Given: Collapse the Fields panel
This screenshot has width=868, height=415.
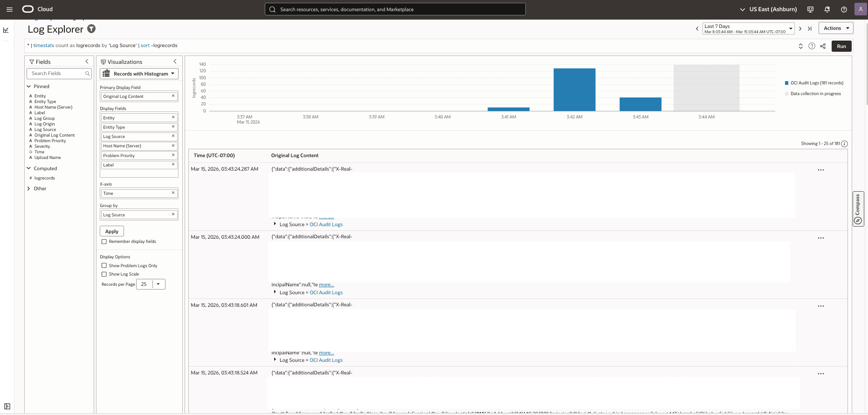Looking at the screenshot, I should click(x=87, y=62).
